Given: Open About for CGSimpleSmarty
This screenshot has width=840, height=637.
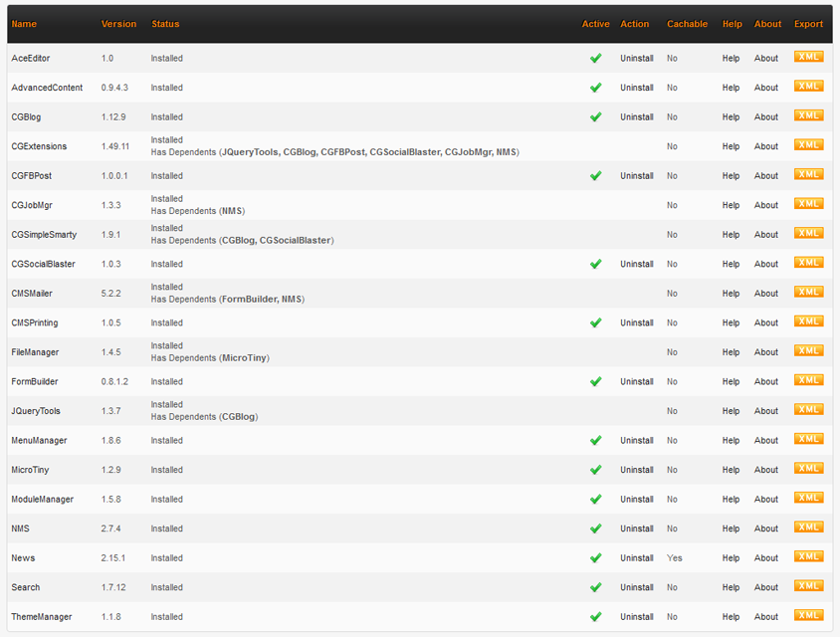Looking at the screenshot, I should pos(766,235).
